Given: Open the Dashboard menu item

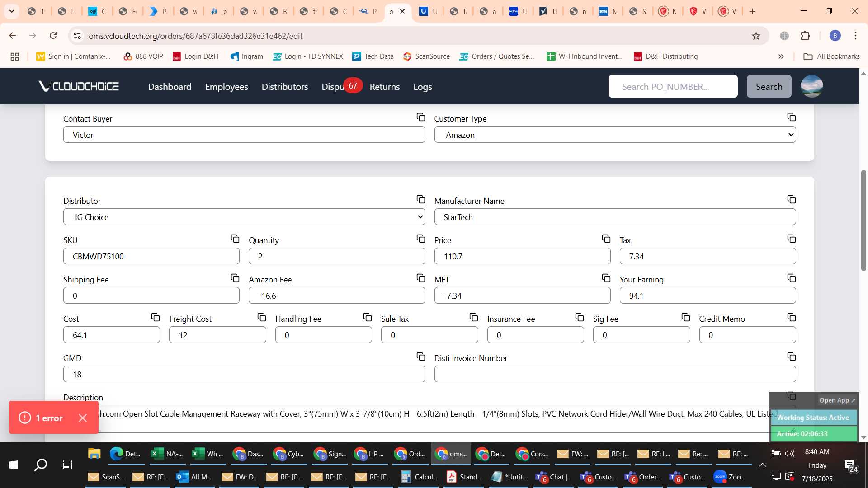Looking at the screenshot, I should (170, 87).
